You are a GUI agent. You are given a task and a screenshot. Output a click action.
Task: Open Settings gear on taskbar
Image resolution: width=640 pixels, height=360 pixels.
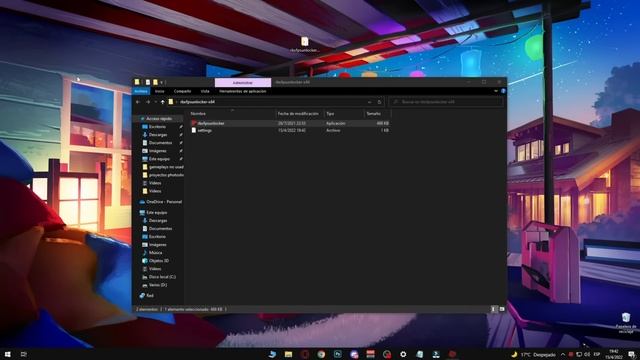coord(403,354)
